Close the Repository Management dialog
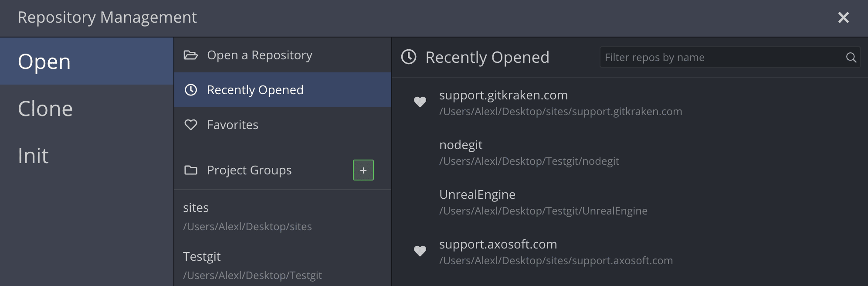The image size is (868, 286). (843, 17)
